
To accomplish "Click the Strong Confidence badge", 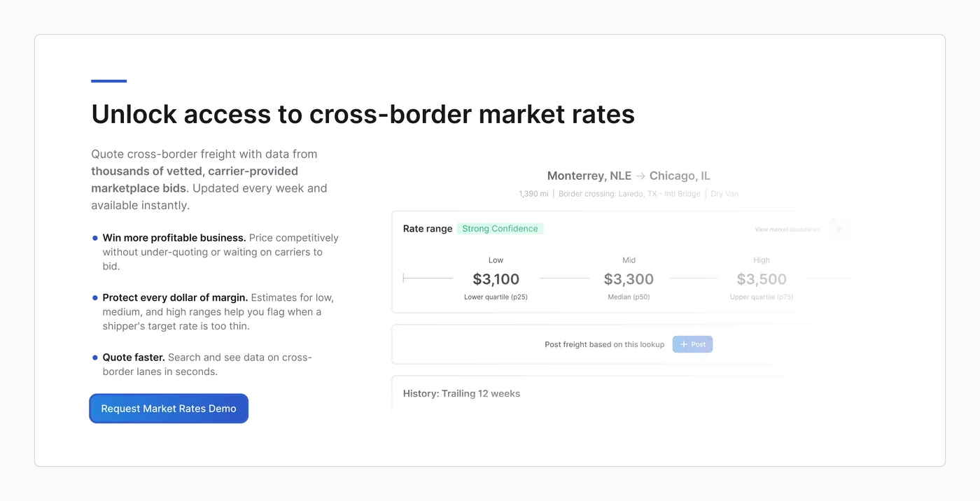I will 500,229.
